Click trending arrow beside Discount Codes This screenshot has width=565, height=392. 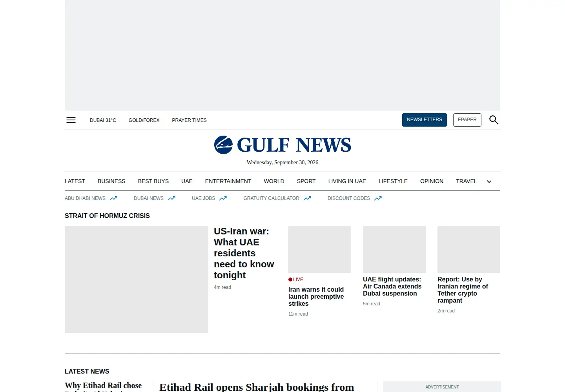click(x=378, y=198)
